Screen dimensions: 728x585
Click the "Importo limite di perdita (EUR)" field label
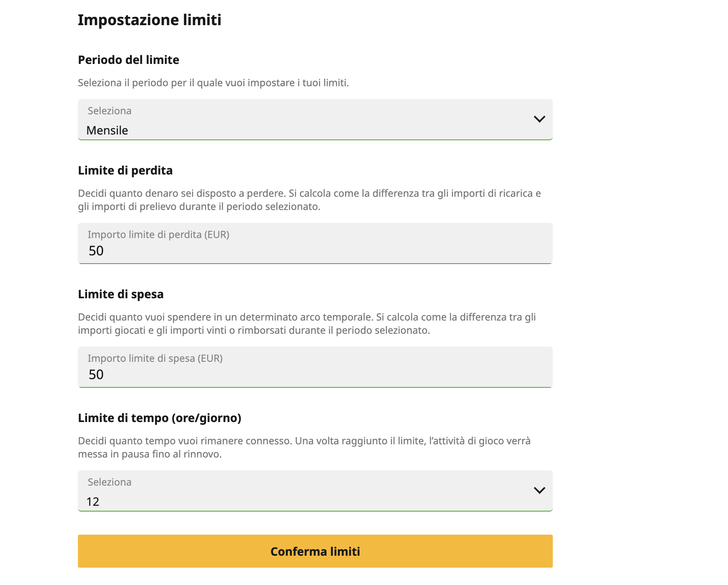point(158,235)
